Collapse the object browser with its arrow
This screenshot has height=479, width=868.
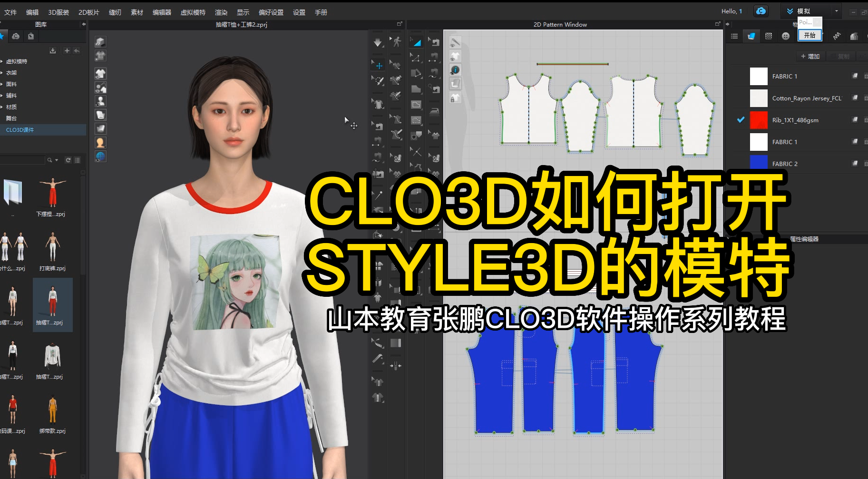coord(728,24)
